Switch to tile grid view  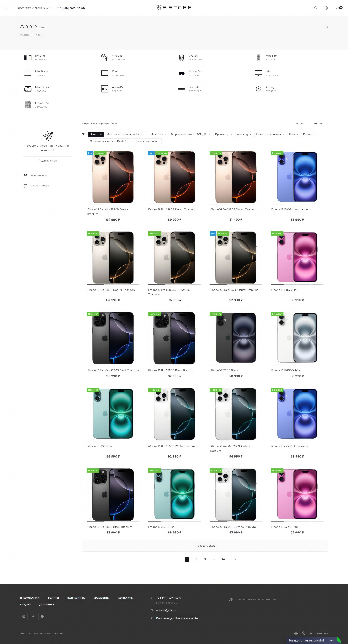[x=315, y=124]
